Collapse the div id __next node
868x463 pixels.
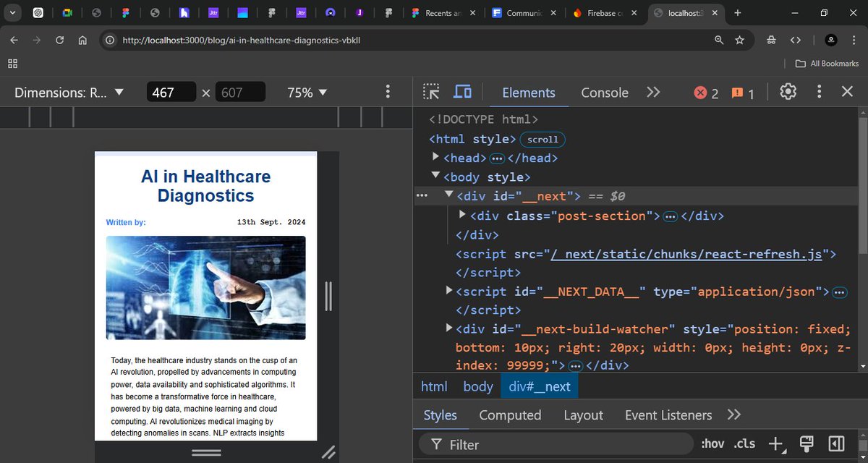tap(449, 195)
